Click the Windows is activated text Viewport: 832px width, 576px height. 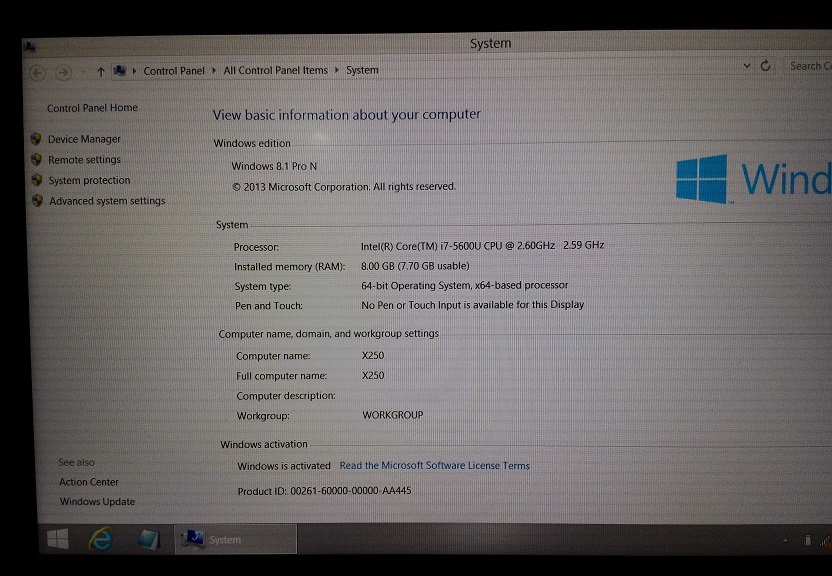click(284, 466)
